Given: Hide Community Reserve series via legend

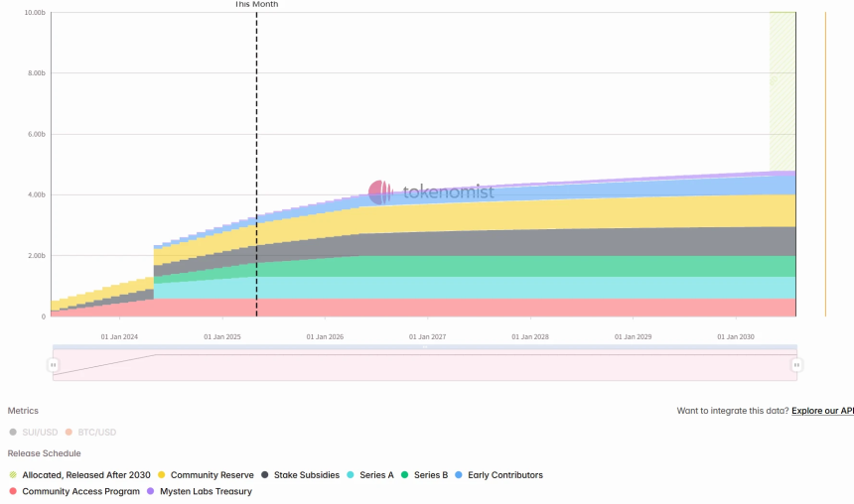Looking at the screenshot, I should tap(212, 475).
